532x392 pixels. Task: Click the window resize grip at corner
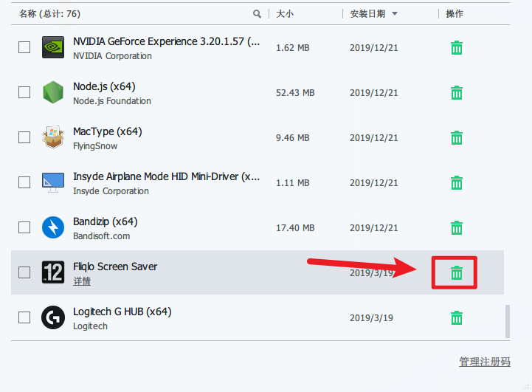coord(526,386)
